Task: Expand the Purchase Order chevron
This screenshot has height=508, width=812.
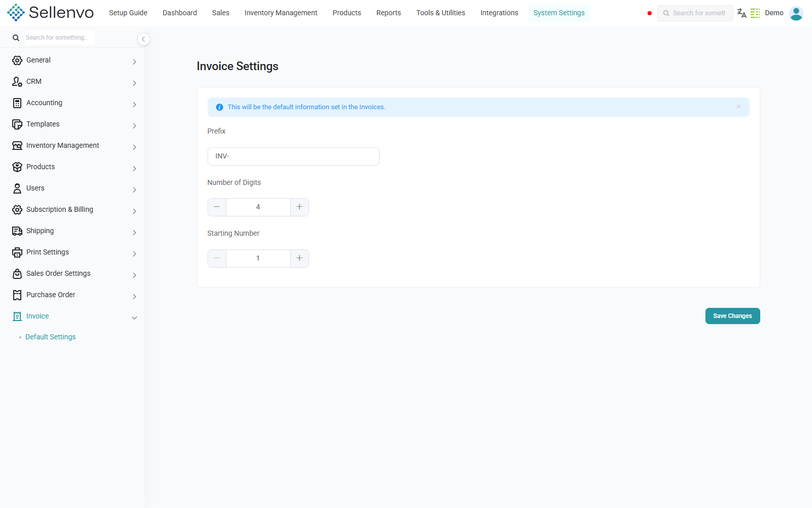Action: tap(134, 297)
